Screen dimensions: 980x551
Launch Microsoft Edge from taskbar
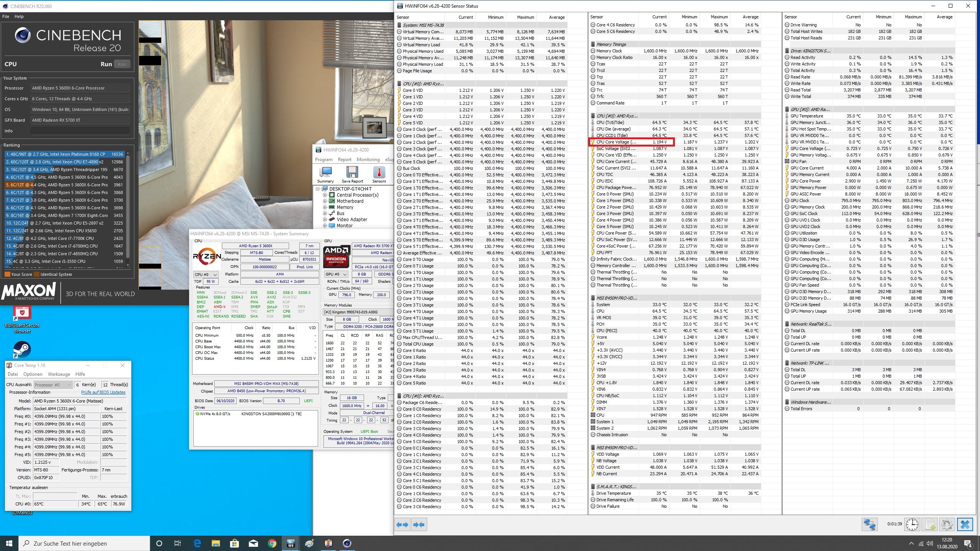pos(197,543)
